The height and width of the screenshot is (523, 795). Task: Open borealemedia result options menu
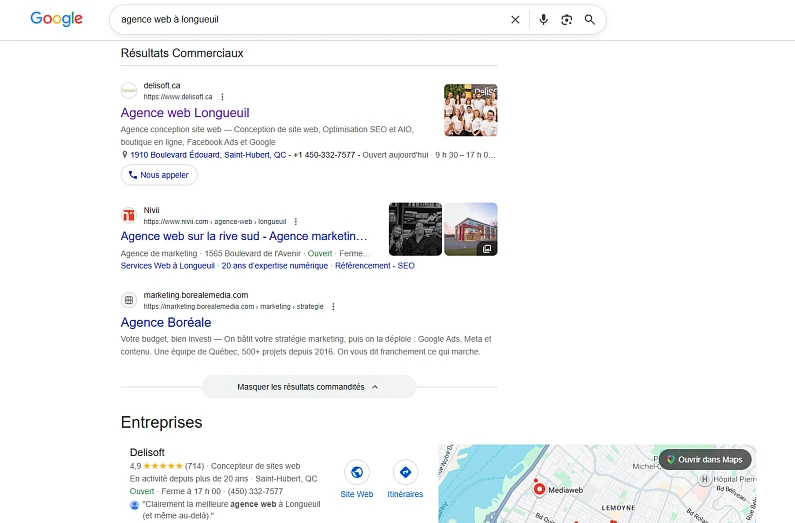(x=333, y=307)
